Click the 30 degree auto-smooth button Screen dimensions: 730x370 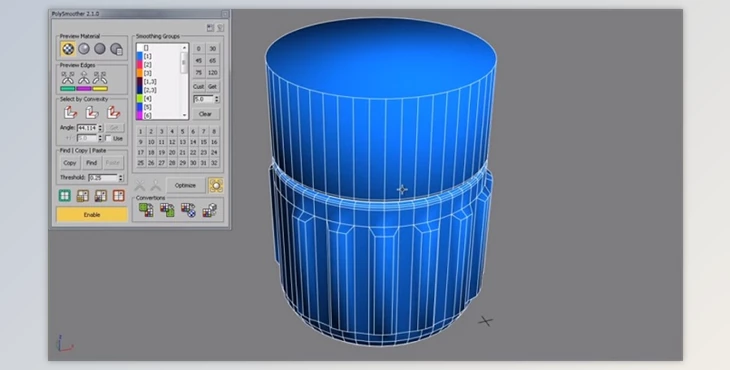[x=213, y=48]
